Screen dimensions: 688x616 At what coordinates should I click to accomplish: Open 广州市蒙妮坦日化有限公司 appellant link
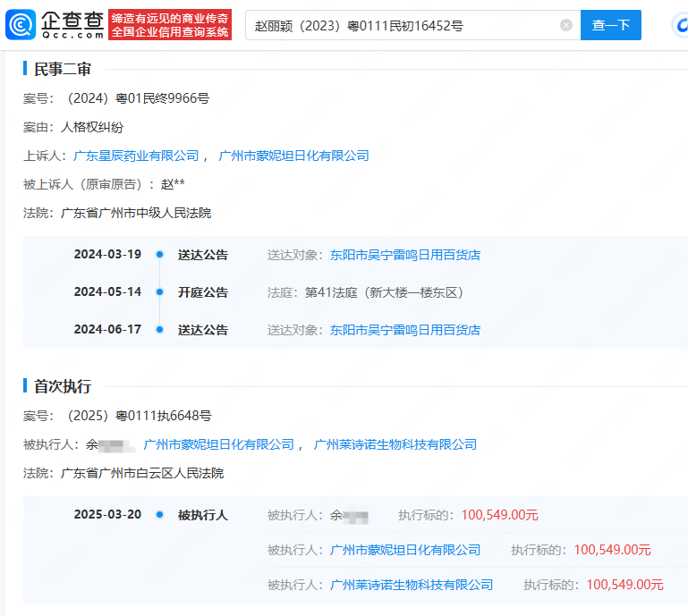293,156
